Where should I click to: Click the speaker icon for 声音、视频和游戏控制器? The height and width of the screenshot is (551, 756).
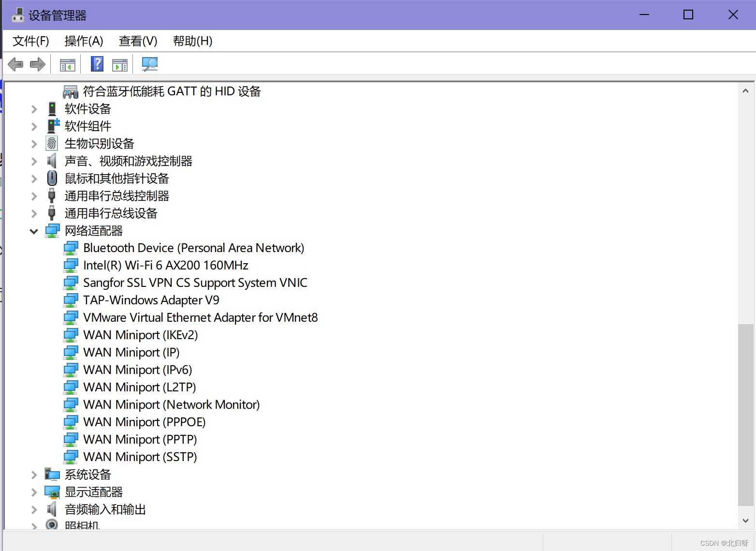tap(52, 161)
